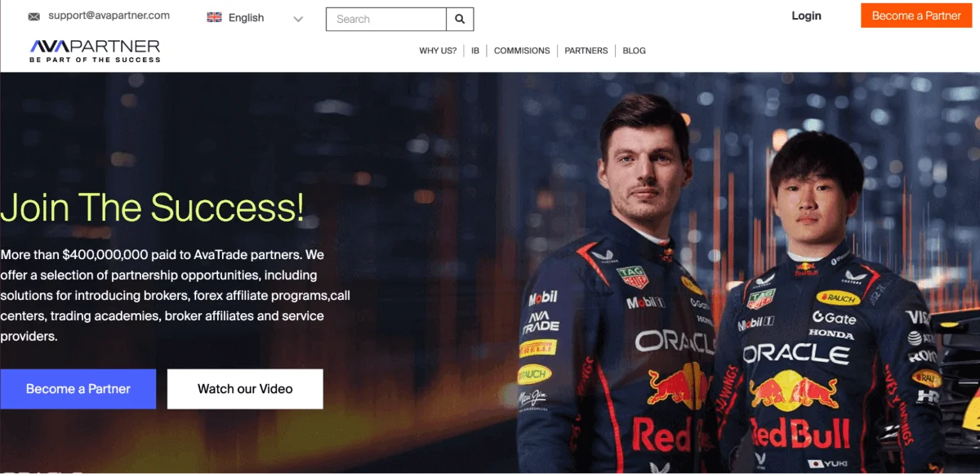Click the AvaPartner logo

(95, 51)
